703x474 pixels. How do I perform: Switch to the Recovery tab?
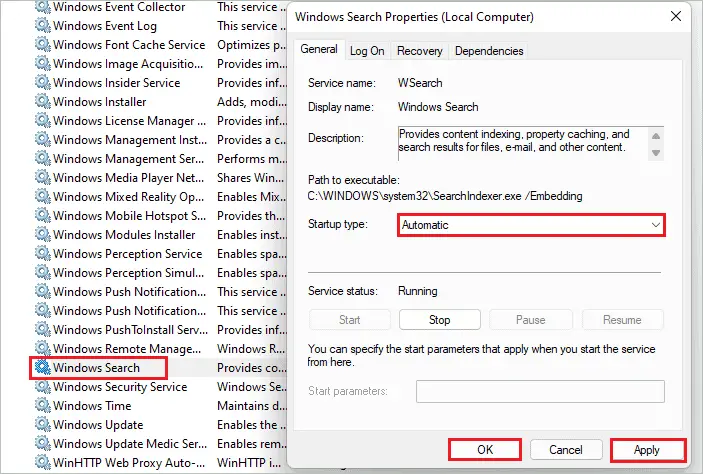pyautogui.click(x=419, y=51)
